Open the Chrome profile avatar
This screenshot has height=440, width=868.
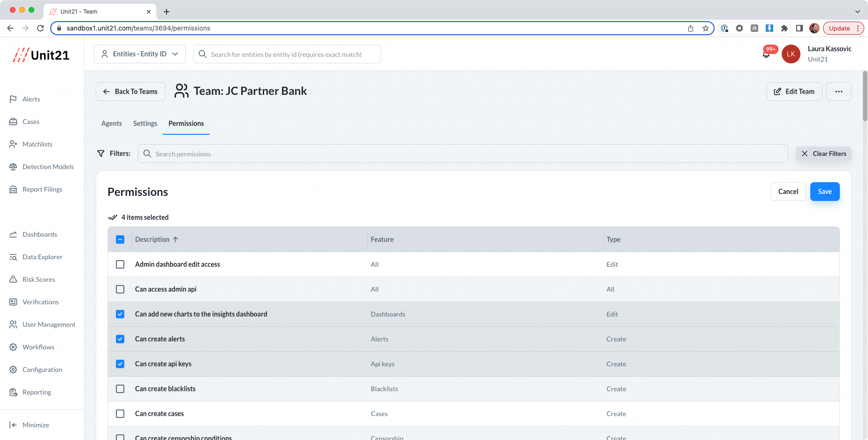click(815, 28)
